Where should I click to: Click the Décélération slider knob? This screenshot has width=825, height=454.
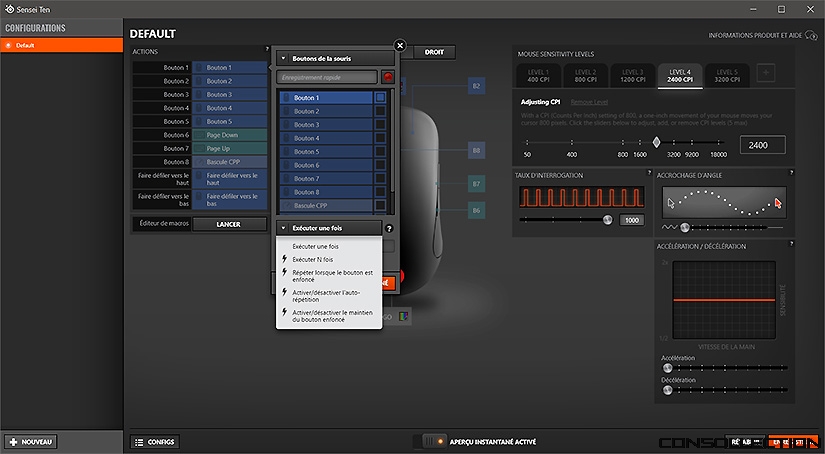tap(668, 390)
